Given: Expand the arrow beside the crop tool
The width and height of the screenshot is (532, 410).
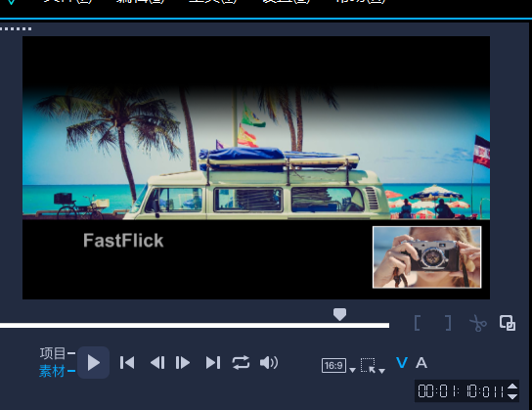Looking at the screenshot, I should point(381,371).
